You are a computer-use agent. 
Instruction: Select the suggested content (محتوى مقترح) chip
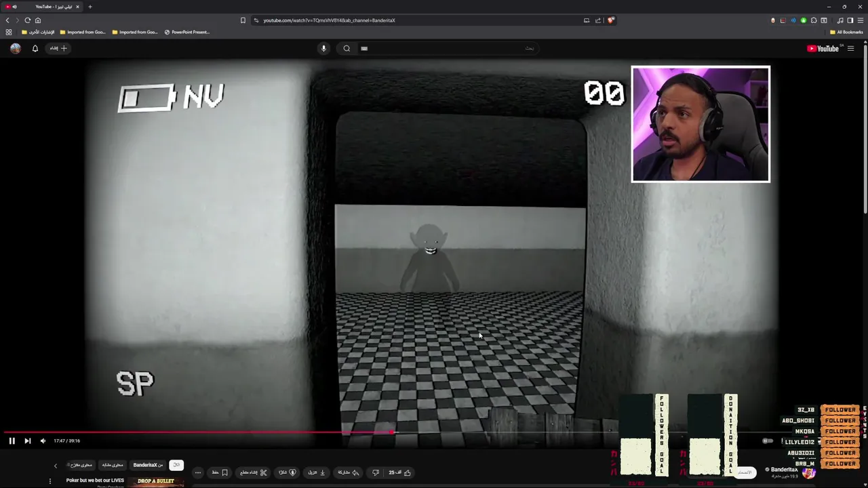(81, 465)
